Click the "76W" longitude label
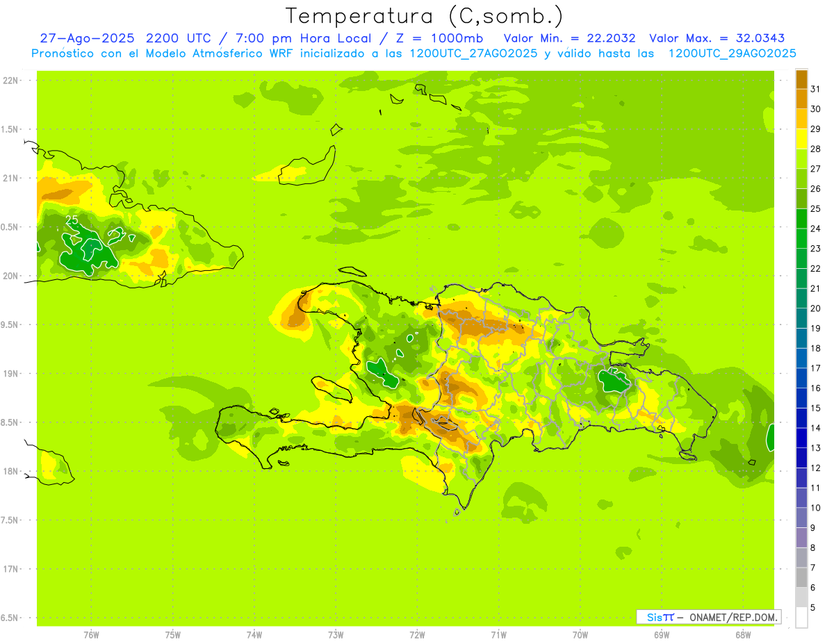 pyautogui.click(x=91, y=634)
